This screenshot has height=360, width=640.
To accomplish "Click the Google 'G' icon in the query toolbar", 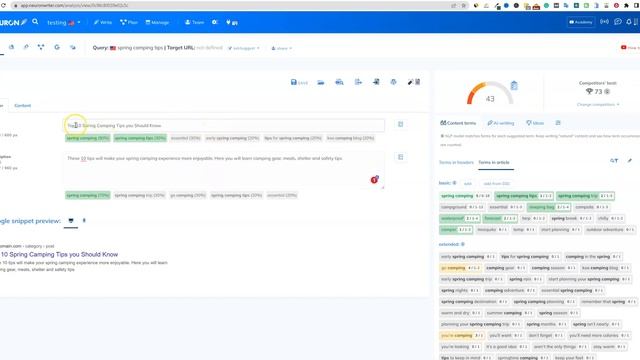I will coord(57,47).
